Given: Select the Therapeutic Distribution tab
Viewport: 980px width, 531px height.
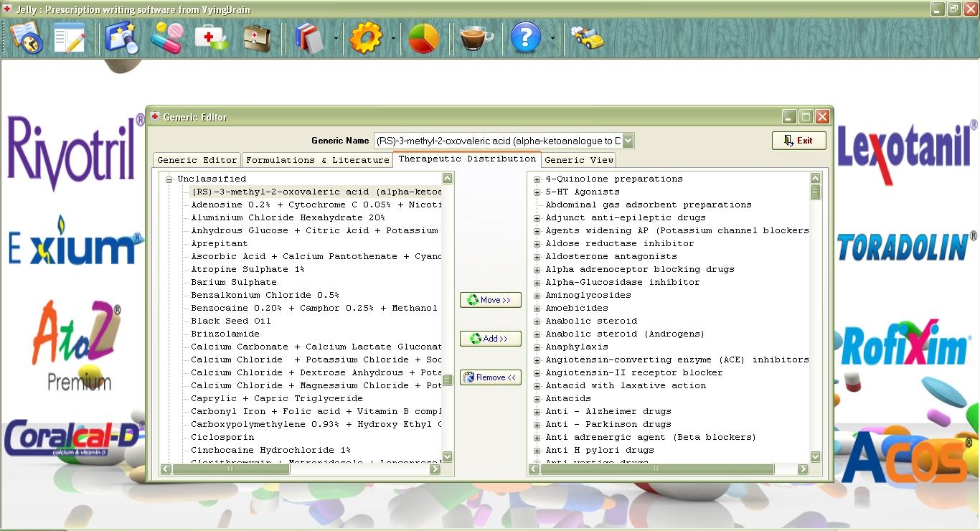Looking at the screenshot, I should click(467, 159).
